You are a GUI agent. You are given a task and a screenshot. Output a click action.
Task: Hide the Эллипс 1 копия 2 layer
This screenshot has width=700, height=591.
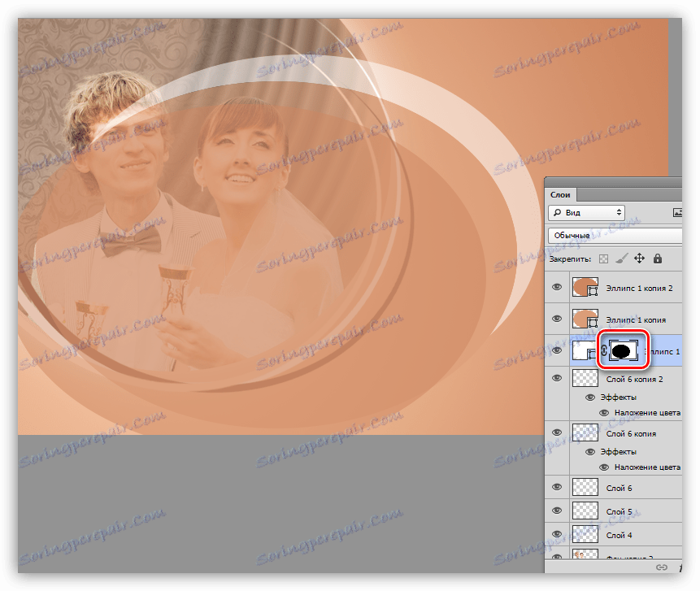(x=557, y=287)
